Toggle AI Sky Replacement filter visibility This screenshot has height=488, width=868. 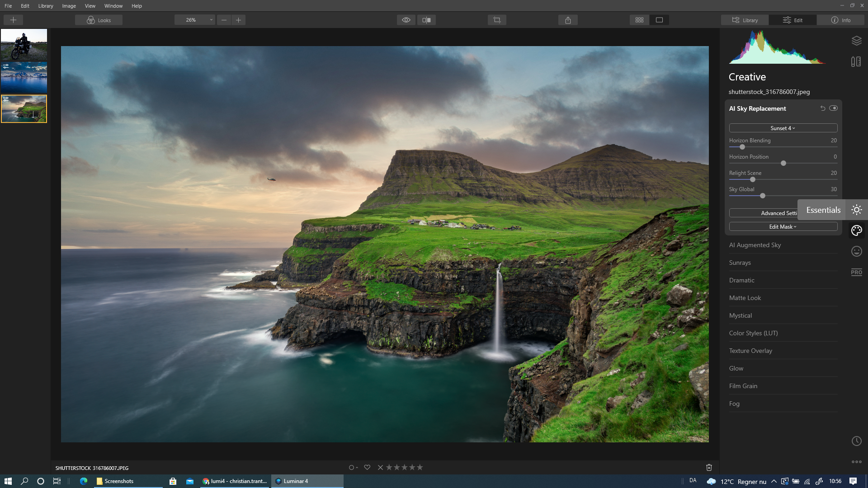click(834, 108)
